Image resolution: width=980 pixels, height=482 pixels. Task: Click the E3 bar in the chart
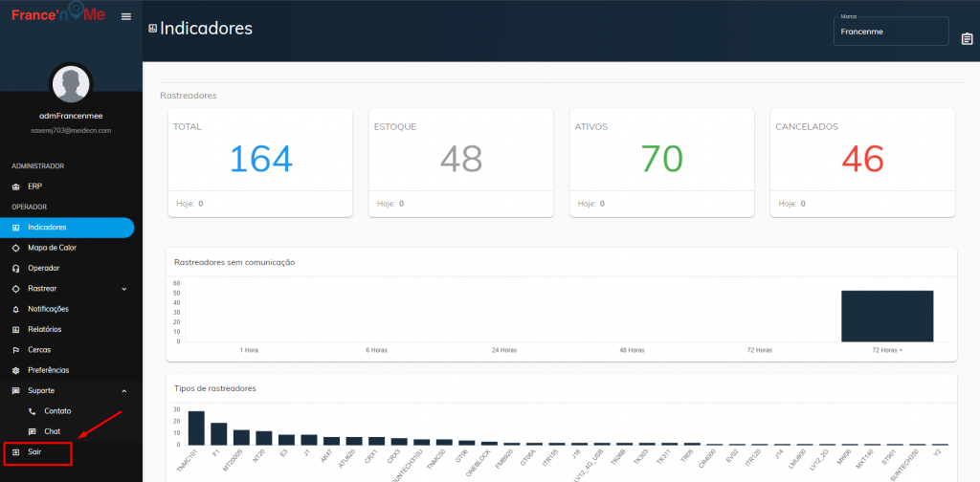[287, 440]
